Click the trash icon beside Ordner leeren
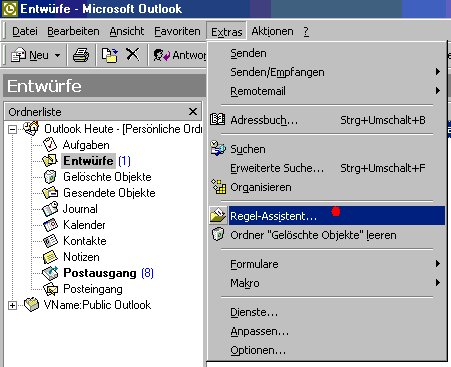 coord(218,234)
